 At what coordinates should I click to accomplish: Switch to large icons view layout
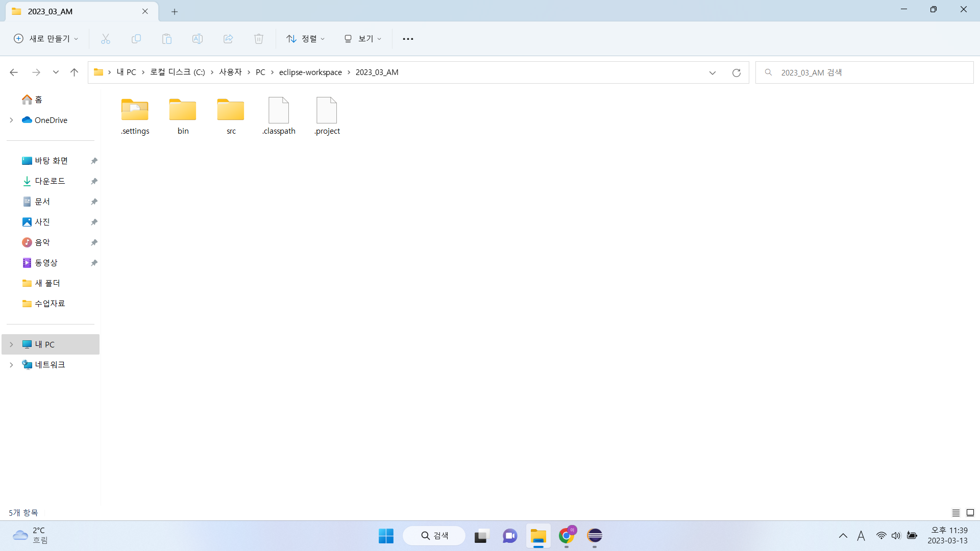970,513
